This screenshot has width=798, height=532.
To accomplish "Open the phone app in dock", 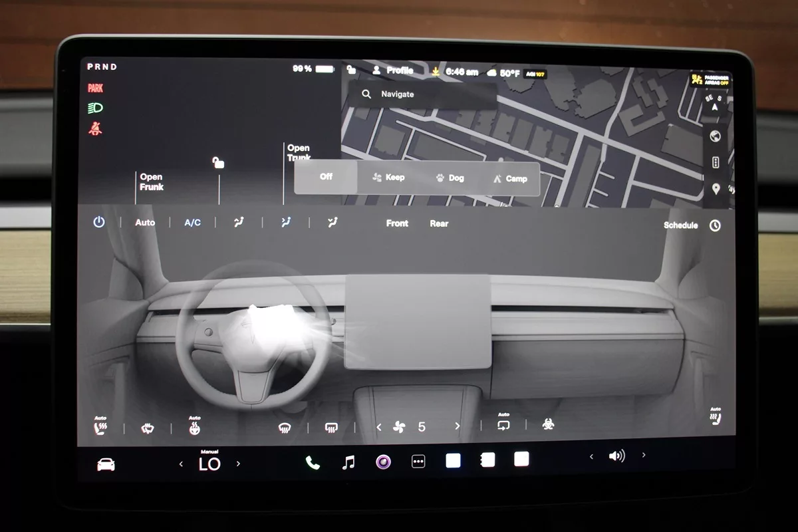I will pos(313,463).
